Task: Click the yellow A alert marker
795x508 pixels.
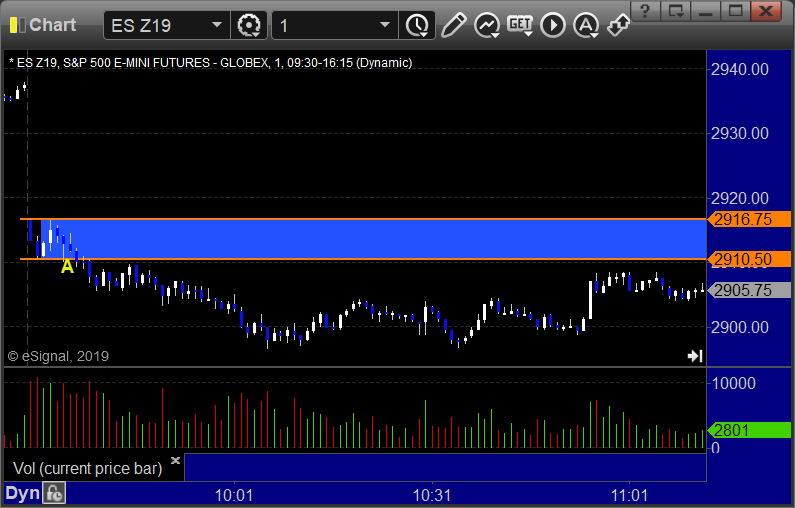Action: [67, 267]
